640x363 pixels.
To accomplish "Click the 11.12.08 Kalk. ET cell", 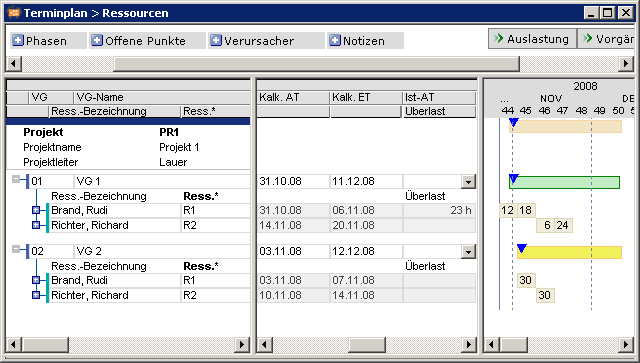I will pos(366,182).
